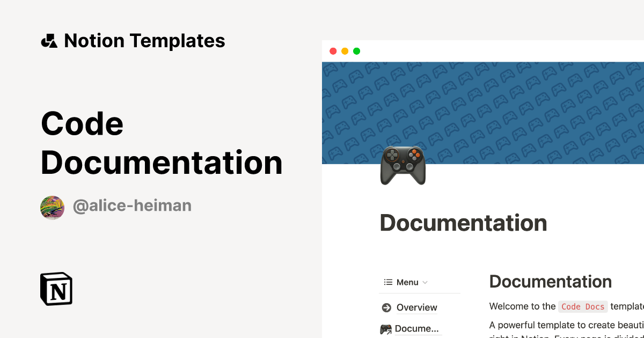Click the red traffic light window dot
The width and height of the screenshot is (644, 338).
click(x=333, y=51)
